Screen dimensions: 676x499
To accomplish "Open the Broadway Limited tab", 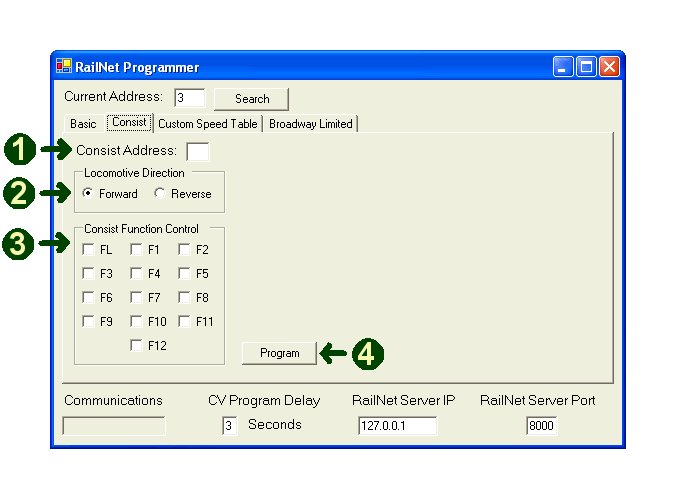I will pyautogui.click(x=310, y=124).
